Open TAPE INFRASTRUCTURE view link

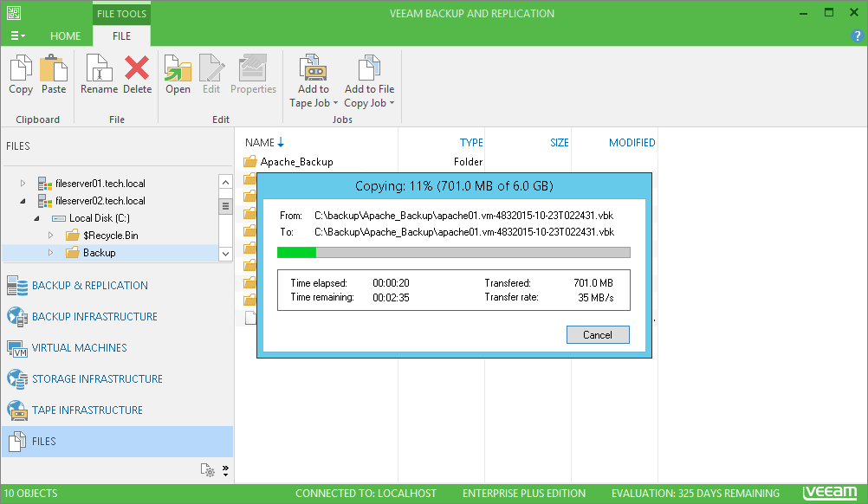point(87,410)
